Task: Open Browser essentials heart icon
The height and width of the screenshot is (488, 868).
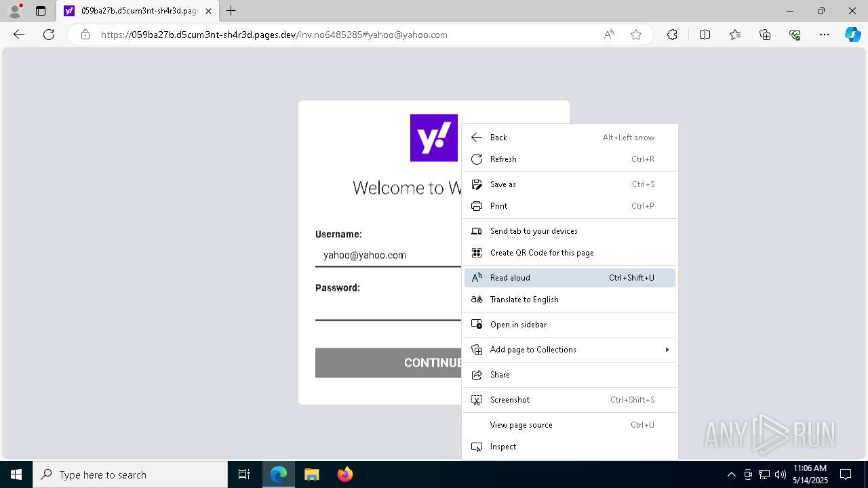Action: click(795, 35)
